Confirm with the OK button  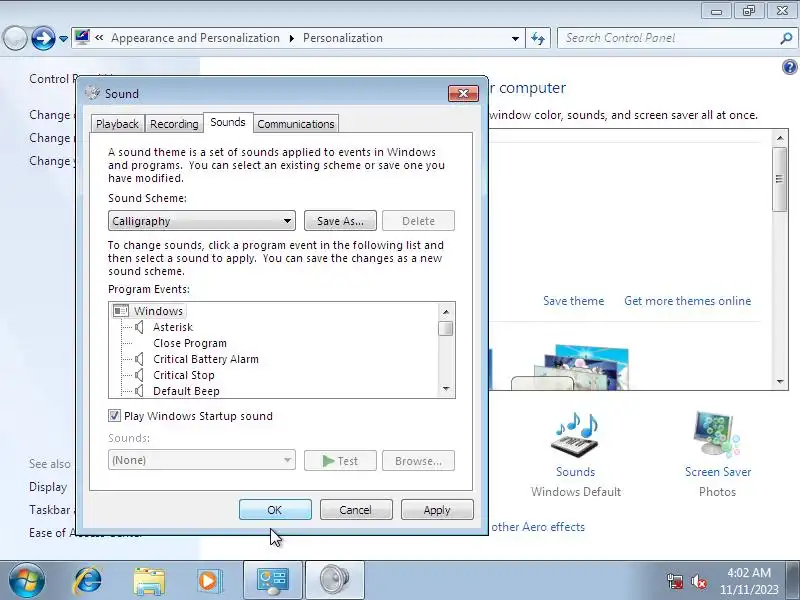[x=275, y=510]
